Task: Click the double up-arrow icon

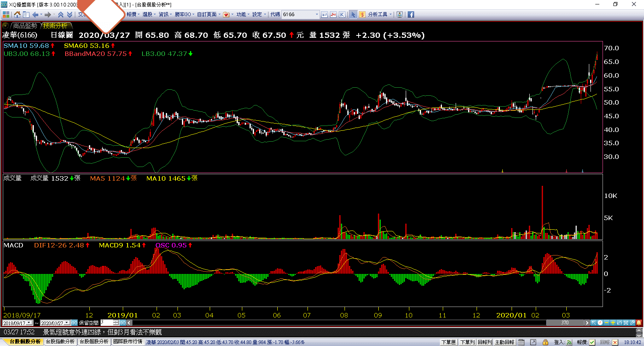Action: [x=61, y=14]
